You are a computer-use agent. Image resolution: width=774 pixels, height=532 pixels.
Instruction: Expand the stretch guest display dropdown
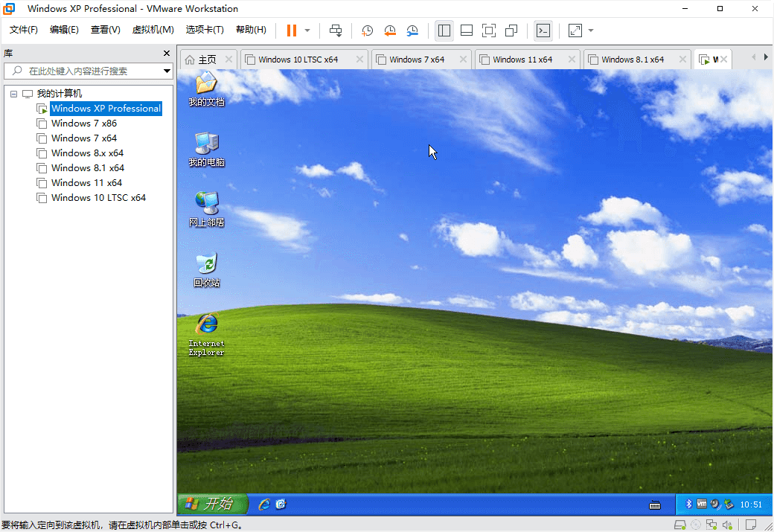coord(591,31)
